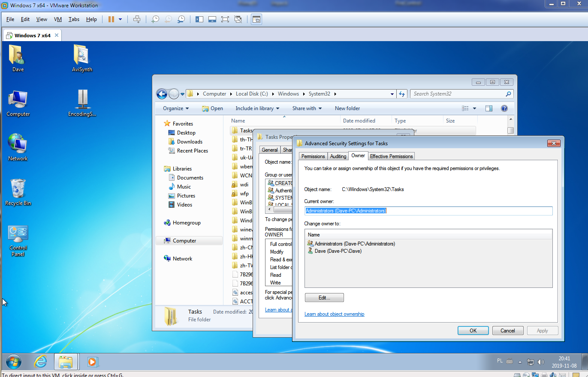The image size is (588, 377).
Task: Click Open in Explorer command bar
Action: point(213,108)
